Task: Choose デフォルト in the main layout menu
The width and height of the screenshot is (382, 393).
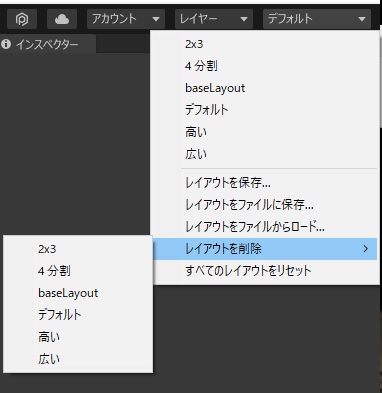Action: pyautogui.click(x=265, y=110)
